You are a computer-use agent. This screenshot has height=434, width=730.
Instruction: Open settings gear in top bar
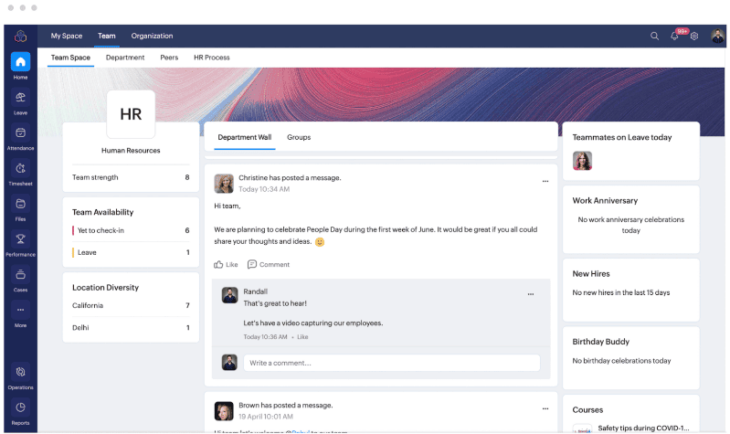694,36
